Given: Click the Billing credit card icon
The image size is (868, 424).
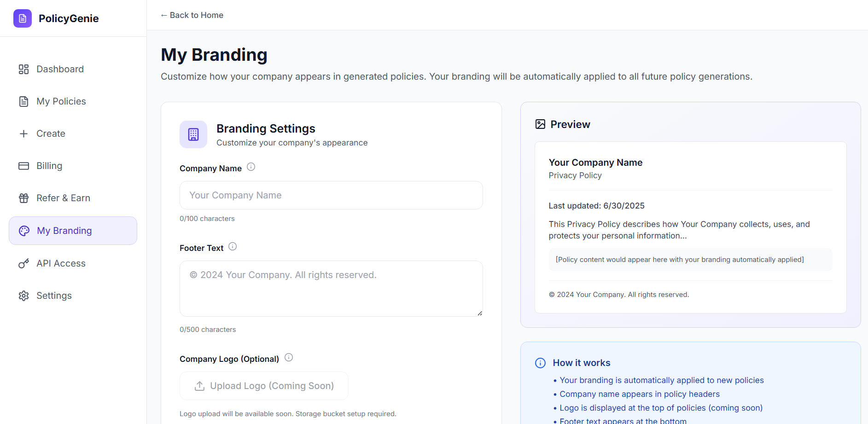Looking at the screenshot, I should coord(23,166).
